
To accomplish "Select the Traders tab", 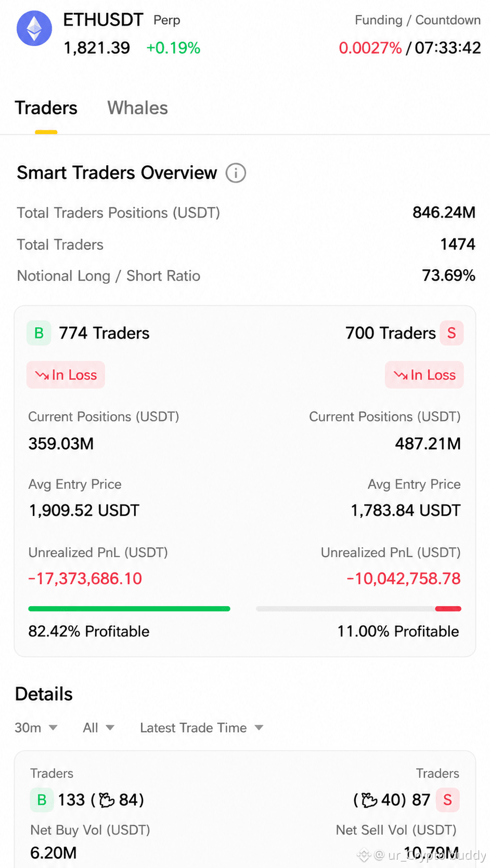I will (46, 108).
